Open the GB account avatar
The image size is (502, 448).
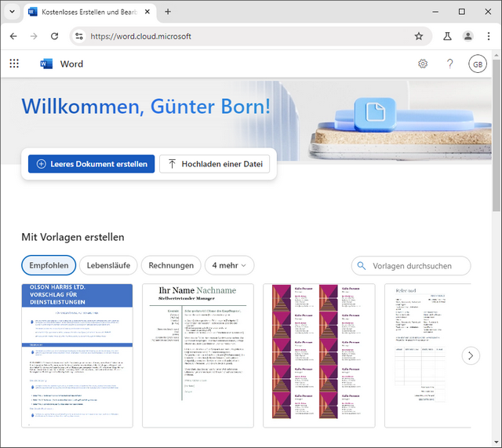(x=478, y=64)
